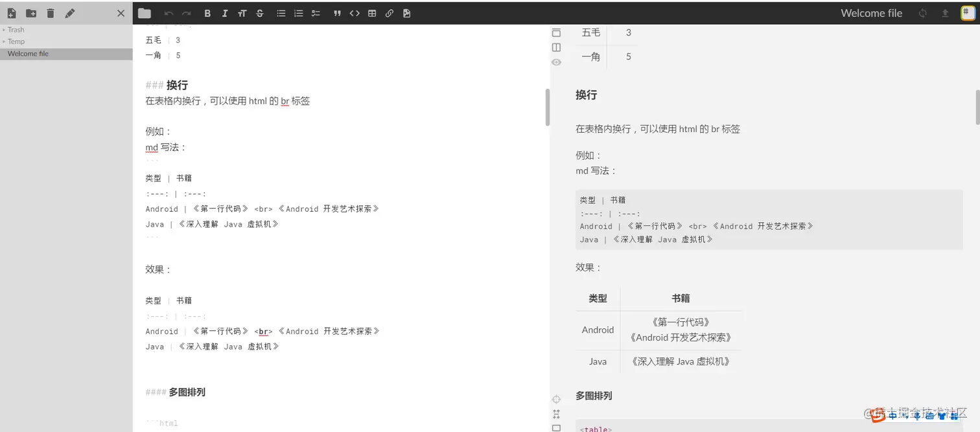Viewport: 980px width, 432px height.
Task: Insert an unordered bullet list
Action: pyautogui.click(x=281, y=13)
